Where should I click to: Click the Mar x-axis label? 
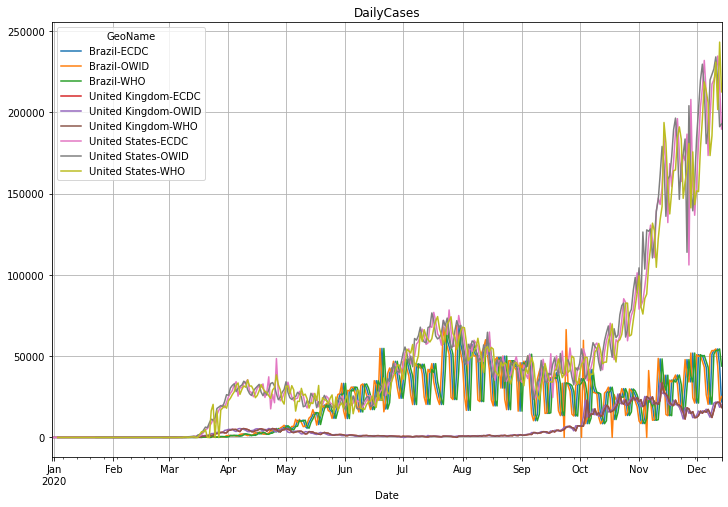click(169, 469)
